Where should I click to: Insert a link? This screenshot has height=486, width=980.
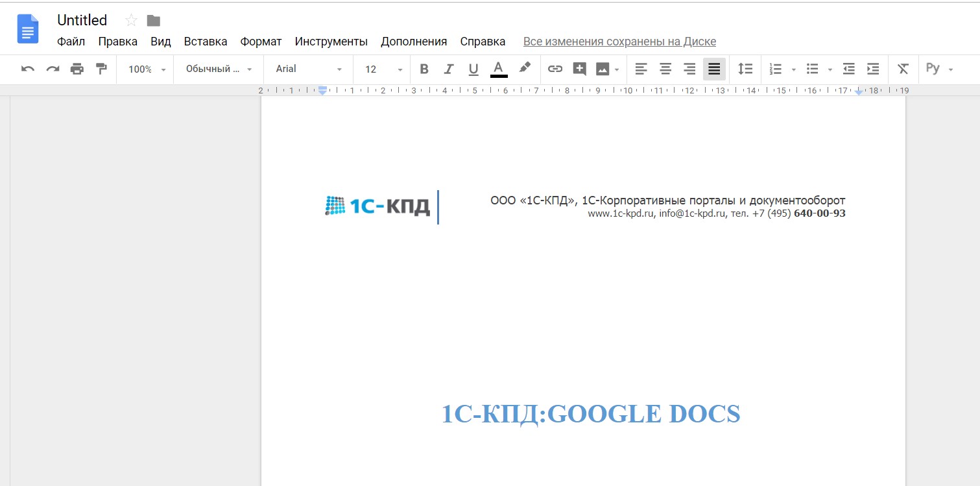[555, 69]
